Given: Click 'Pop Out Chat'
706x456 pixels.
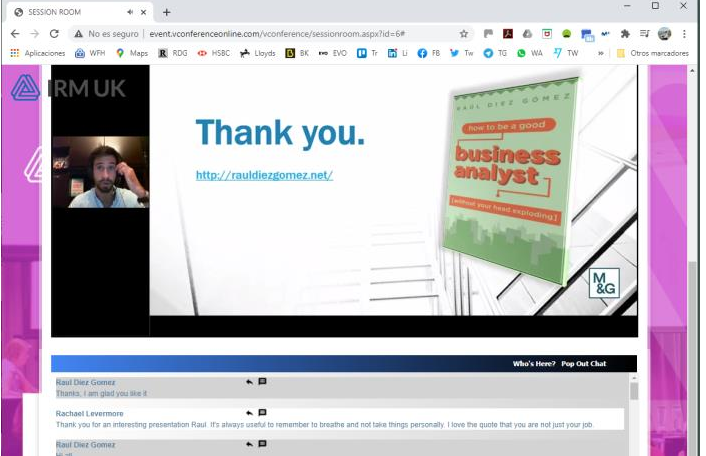Looking at the screenshot, I should click(584, 364).
